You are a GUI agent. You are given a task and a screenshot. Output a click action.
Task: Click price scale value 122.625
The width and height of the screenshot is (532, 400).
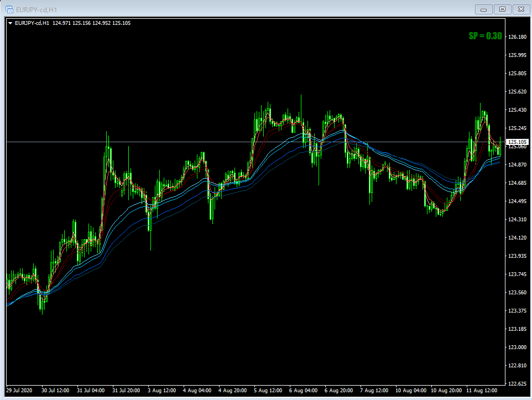pos(518,384)
